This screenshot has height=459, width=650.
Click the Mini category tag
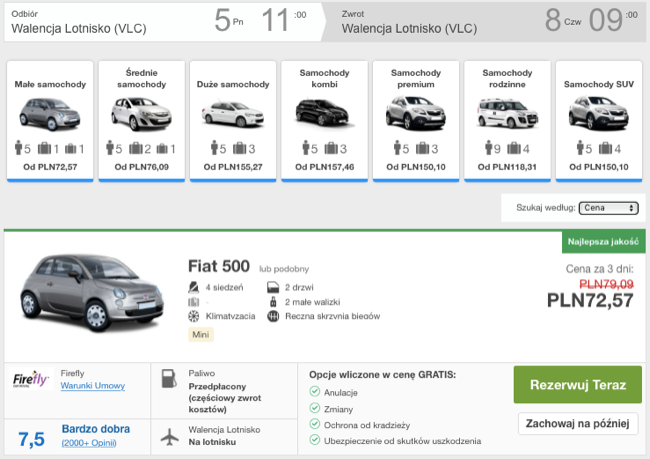(x=201, y=335)
